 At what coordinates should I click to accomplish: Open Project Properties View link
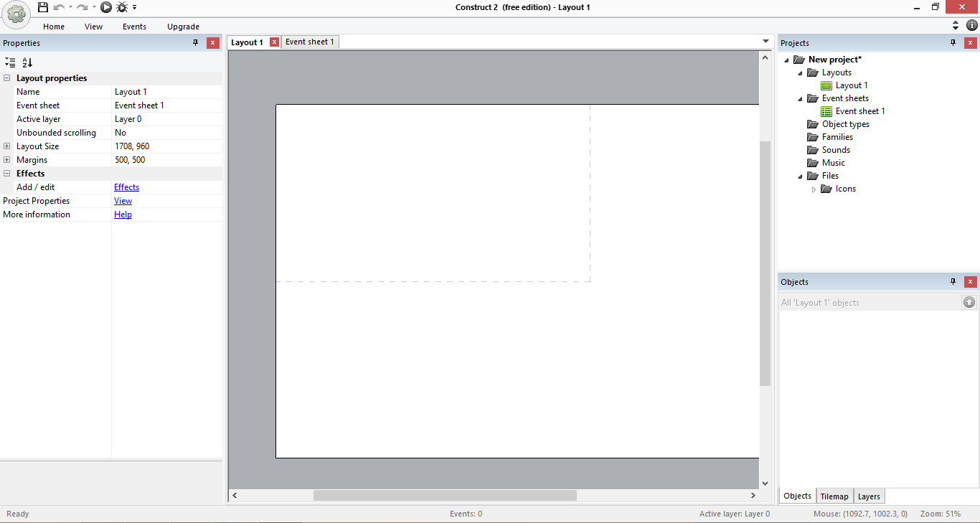pyautogui.click(x=123, y=201)
